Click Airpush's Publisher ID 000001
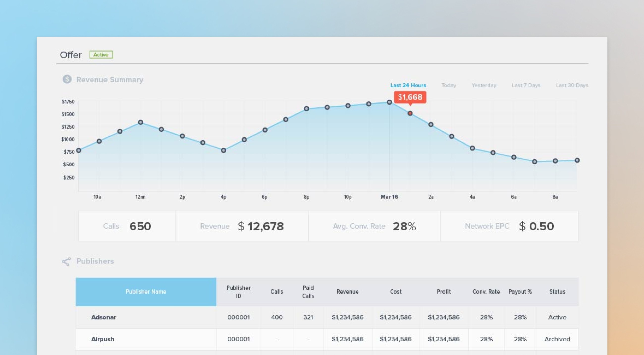Viewport: 644px width, 355px height. [239, 339]
